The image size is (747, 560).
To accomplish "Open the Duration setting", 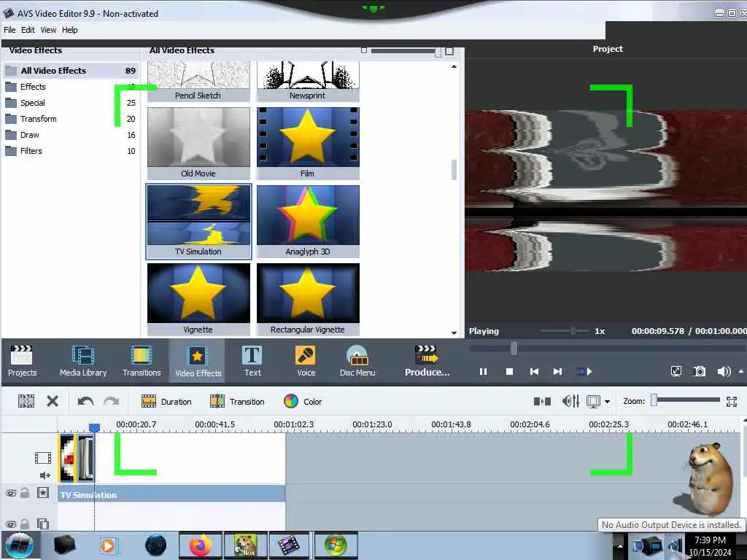I will (166, 402).
